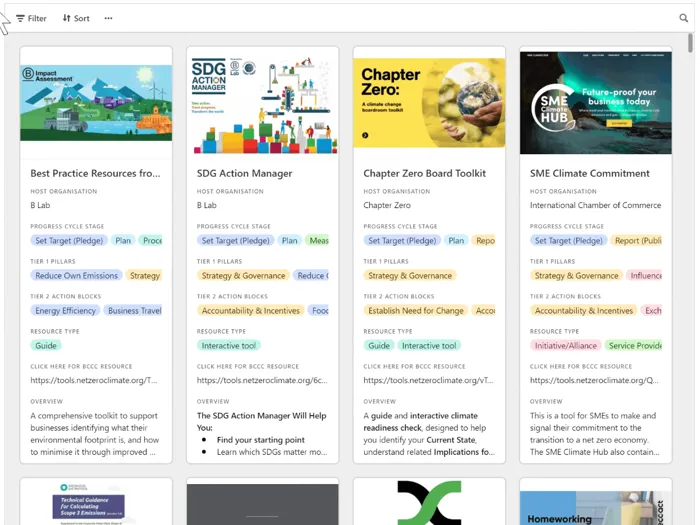Click Set Target (Pledge) tag on SDG Action Manager card
This screenshot has height=525, width=700.
click(x=235, y=241)
